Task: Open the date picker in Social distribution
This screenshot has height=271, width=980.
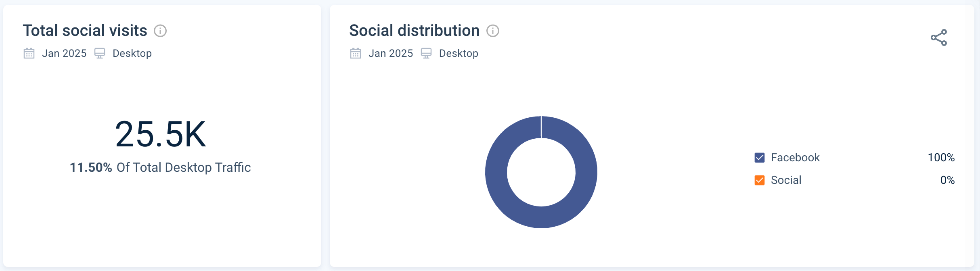Action: (391, 53)
